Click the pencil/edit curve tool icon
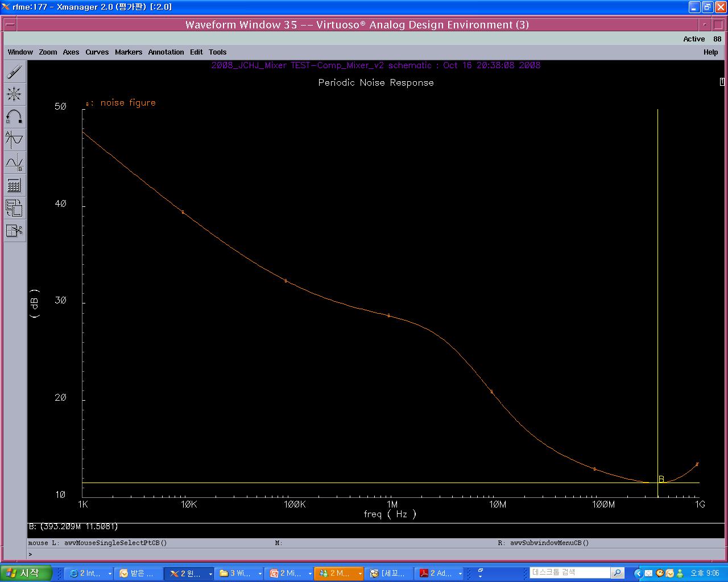 tap(14, 72)
